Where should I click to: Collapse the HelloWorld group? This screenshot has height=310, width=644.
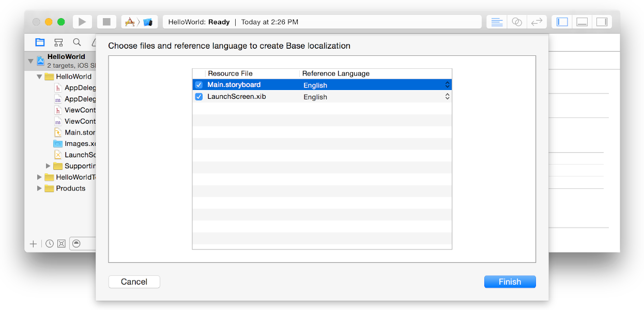click(x=39, y=76)
